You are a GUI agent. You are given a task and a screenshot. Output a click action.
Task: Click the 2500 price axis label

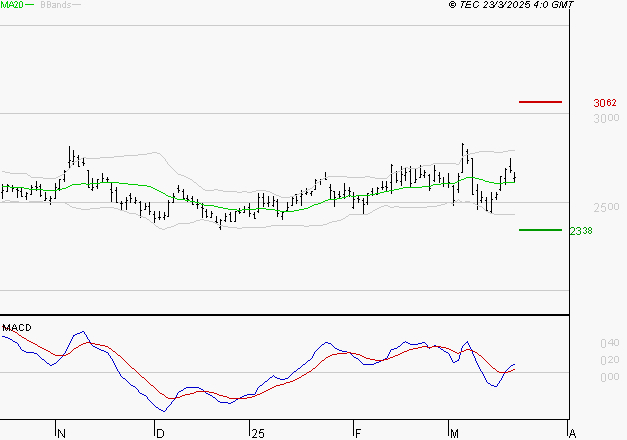click(x=606, y=207)
